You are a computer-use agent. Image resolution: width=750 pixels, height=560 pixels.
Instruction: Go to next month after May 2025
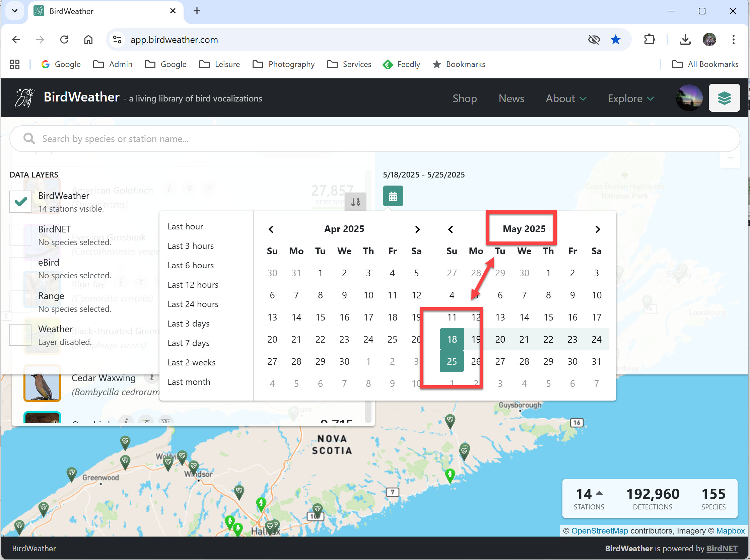pyautogui.click(x=598, y=229)
